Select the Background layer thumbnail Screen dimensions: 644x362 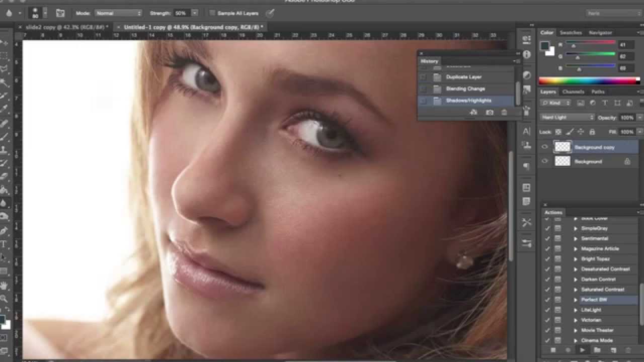pos(562,161)
